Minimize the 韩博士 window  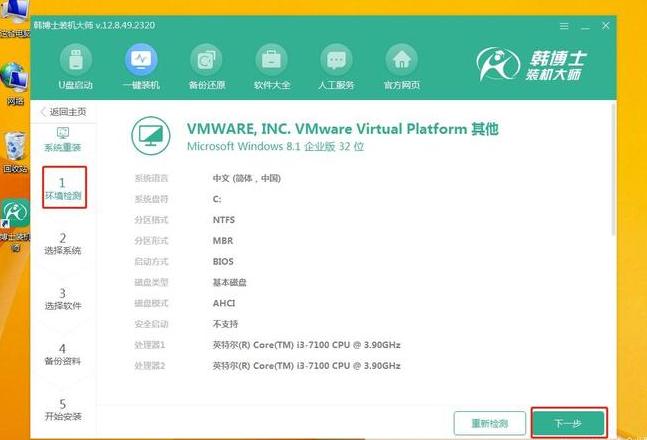[585, 27]
